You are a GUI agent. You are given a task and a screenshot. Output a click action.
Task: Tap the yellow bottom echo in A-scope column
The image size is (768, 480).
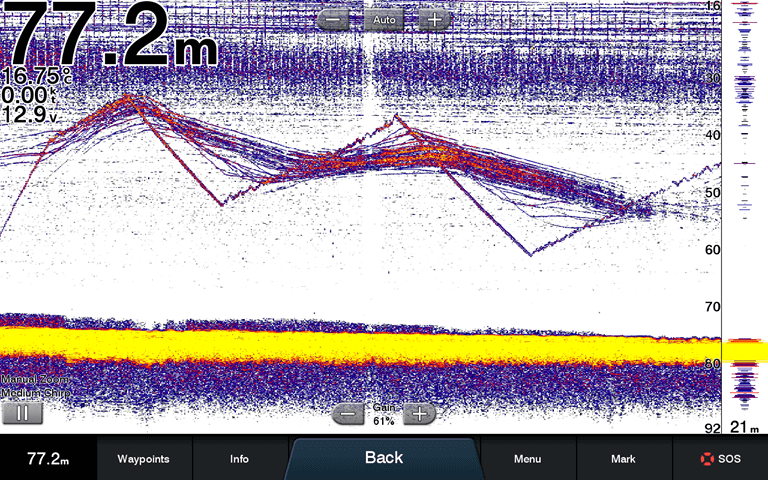(746, 350)
